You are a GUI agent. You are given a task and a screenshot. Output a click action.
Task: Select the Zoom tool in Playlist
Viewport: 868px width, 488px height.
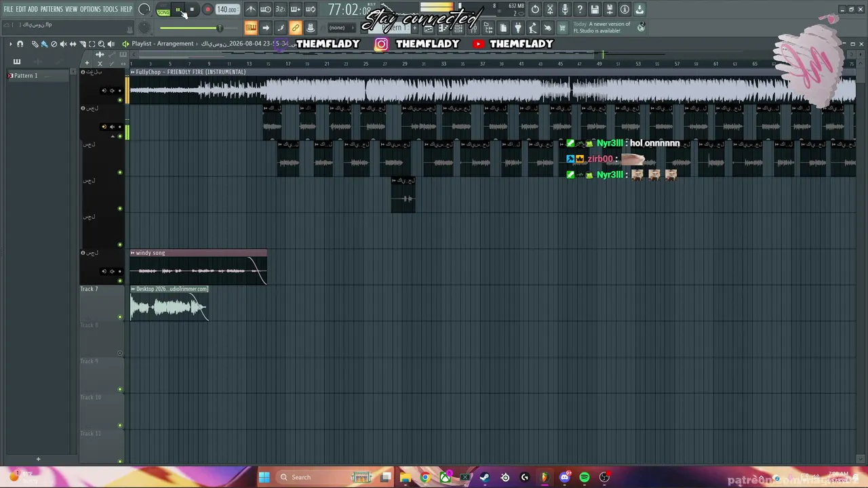(x=102, y=44)
